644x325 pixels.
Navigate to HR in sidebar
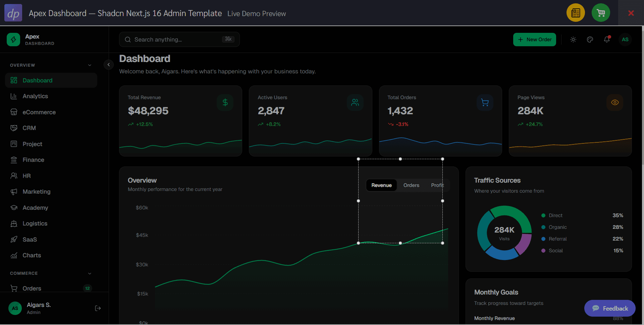point(51,176)
